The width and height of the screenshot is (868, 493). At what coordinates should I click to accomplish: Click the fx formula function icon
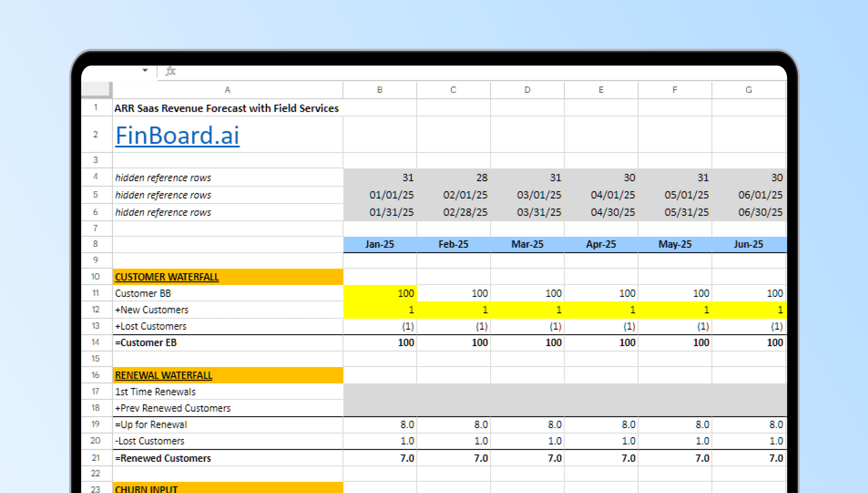(x=171, y=71)
